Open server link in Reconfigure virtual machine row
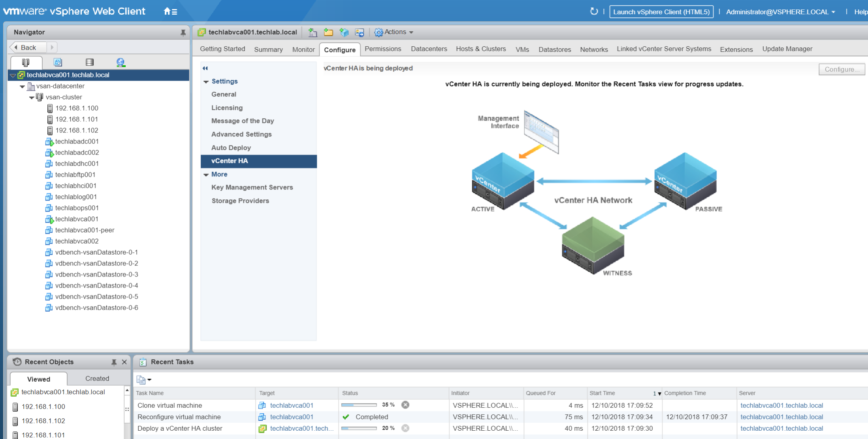The width and height of the screenshot is (868, 439). tap(781, 417)
